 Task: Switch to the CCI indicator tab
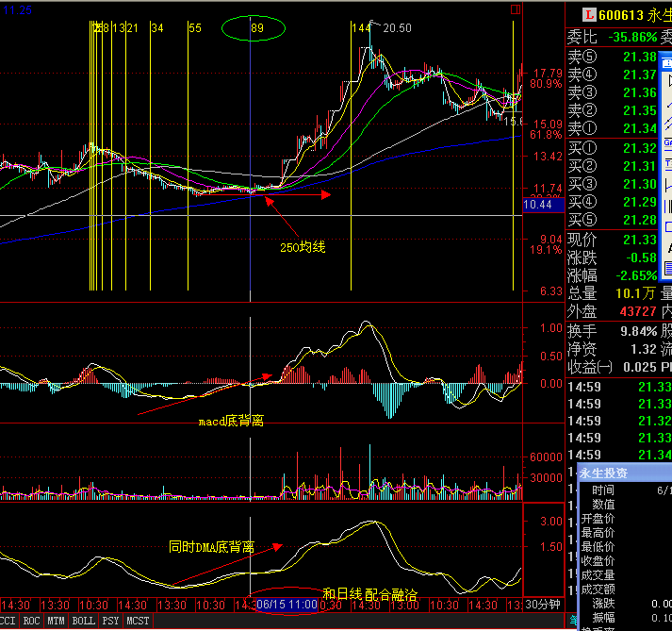(8, 621)
